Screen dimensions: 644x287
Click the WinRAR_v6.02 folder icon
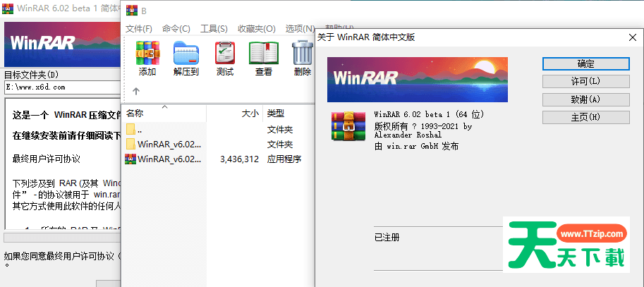[x=130, y=144]
